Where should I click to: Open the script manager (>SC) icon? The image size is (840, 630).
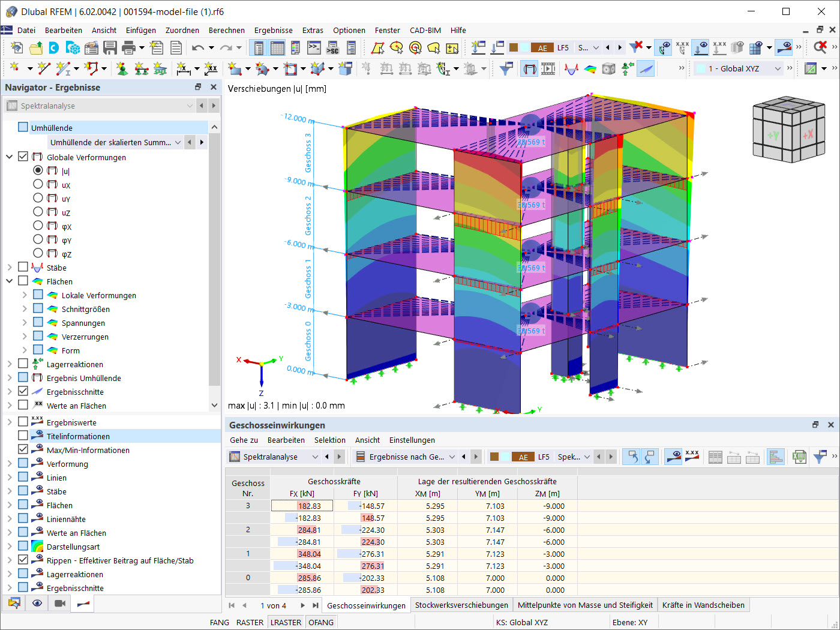tap(332, 48)
